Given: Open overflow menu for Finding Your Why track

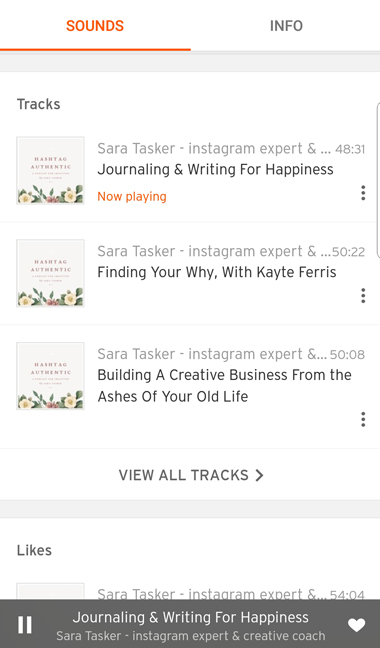Looking at the screenshot, I should [x=363, y=295].
